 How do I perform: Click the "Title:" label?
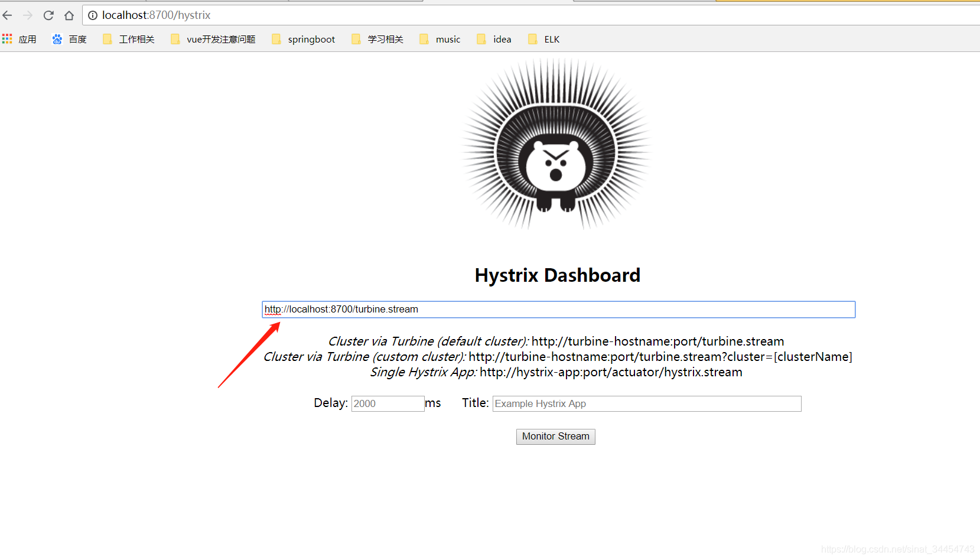[x=476, y=403]
